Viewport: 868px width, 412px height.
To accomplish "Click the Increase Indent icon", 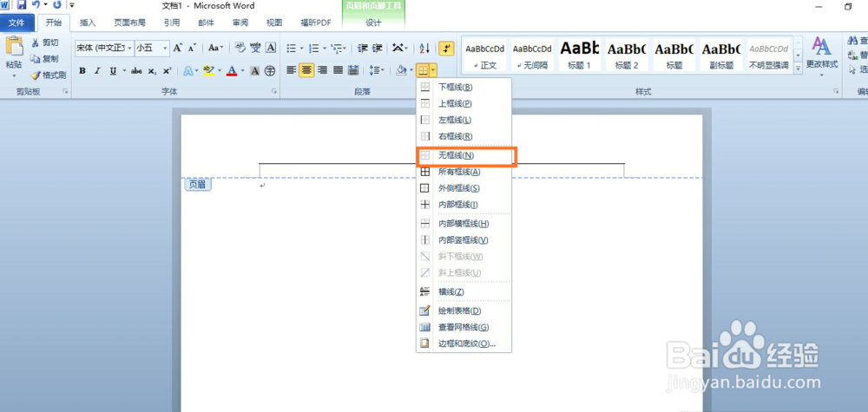I will click(377, 48).
